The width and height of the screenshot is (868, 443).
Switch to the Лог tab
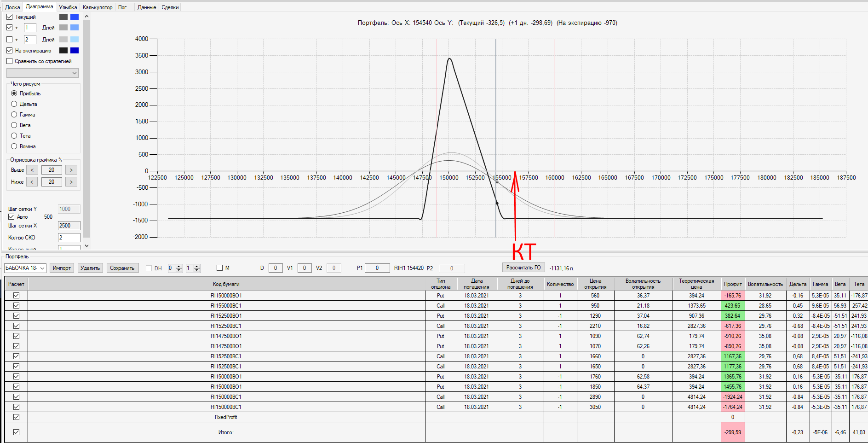pos(122,7)
